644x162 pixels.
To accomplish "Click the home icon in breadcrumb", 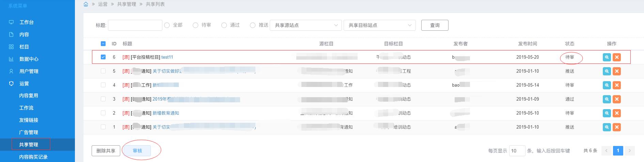I will point(86,4).
